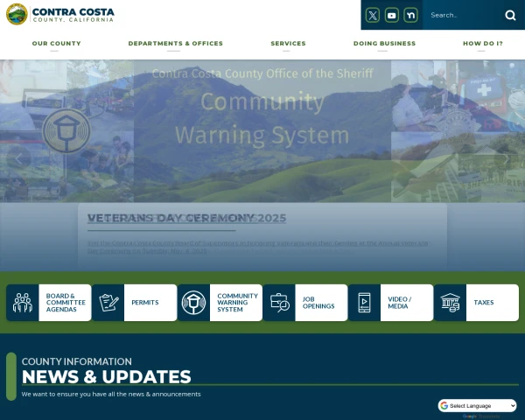Screen dimensions: 525x420
Task: Click the News & Updates heading
Action: [x=107, y=377]
